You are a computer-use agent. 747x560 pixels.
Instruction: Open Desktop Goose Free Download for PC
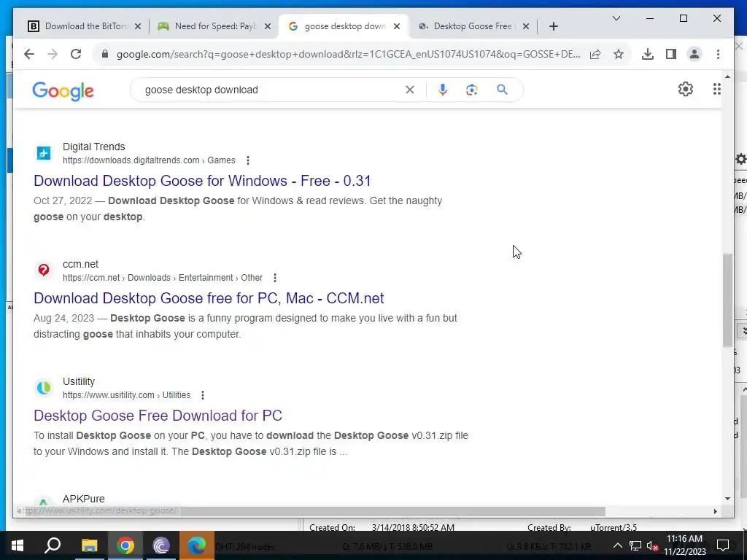point(158,416)
